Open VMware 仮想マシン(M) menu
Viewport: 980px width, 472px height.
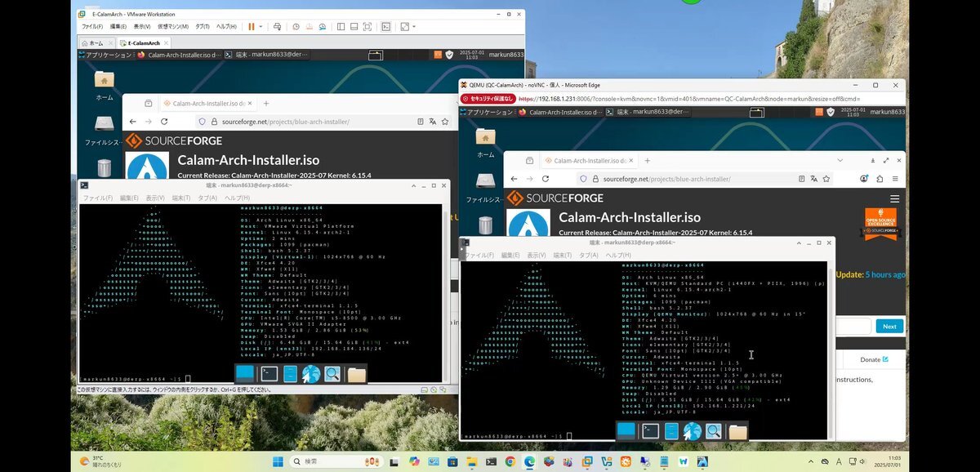pyautogui.click(x=174, y=27)
